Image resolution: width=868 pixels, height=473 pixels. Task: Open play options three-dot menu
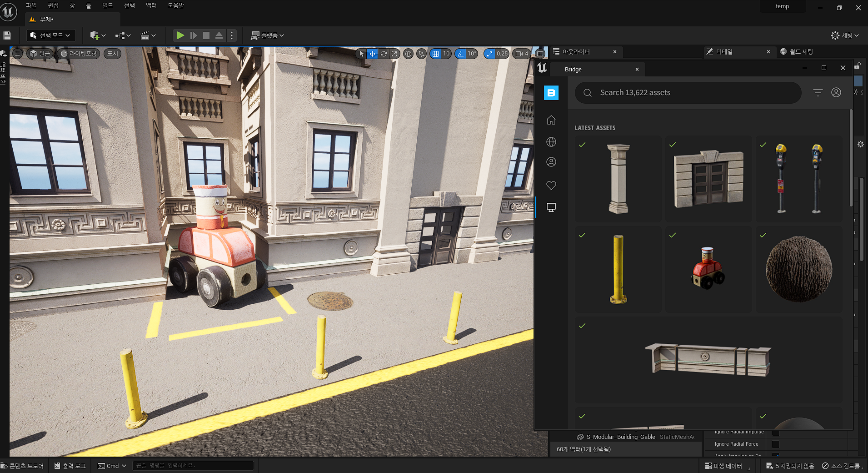click(232, 35)
